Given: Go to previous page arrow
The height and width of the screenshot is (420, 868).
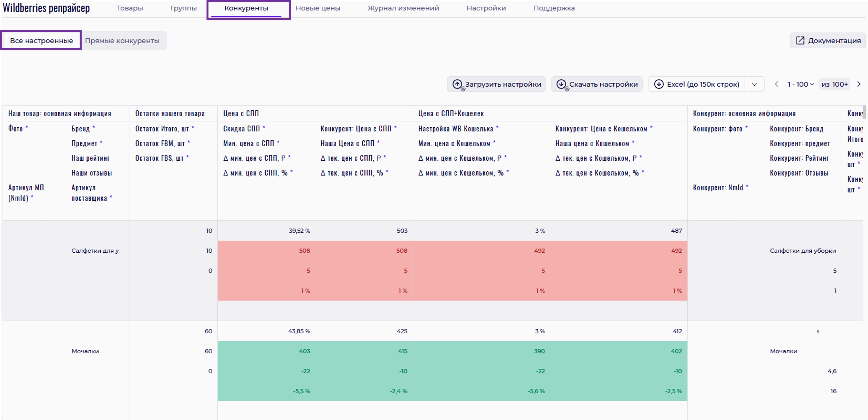Looking at the screenshot, I should pos(776,84).
